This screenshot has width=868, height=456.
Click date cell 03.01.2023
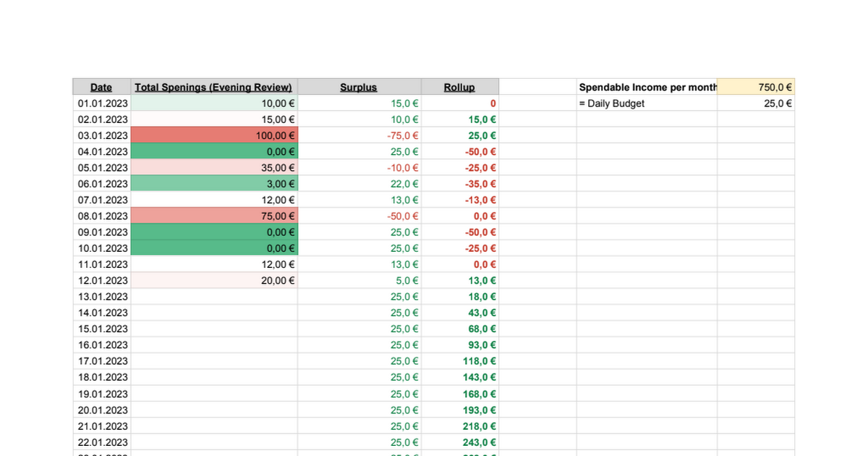pos(101,135)
